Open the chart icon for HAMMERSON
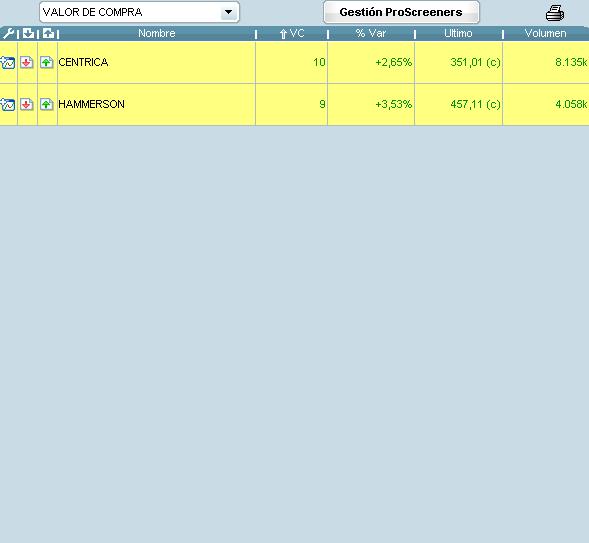This screenshot has height=543, width=589. (x=8, y=104)
